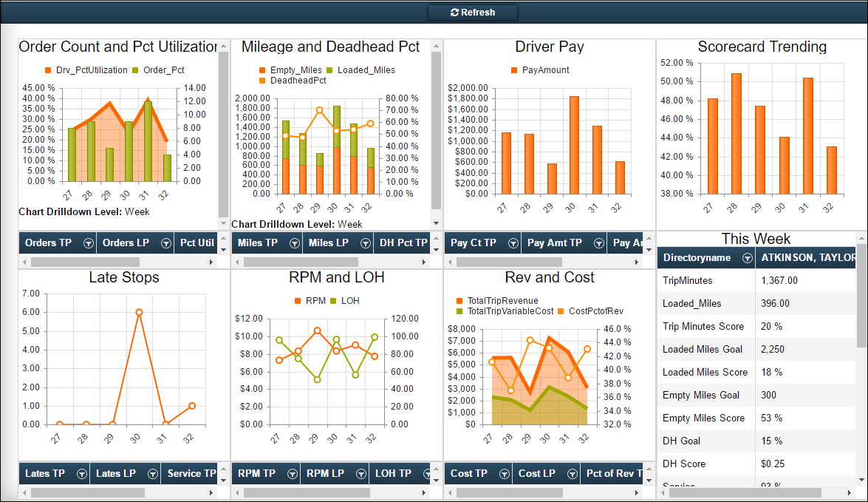This screenshot has width=868, height=502.
Task: Open filter icon for RPM TP column
Action: pyautogui.click(x=293, y=474)
